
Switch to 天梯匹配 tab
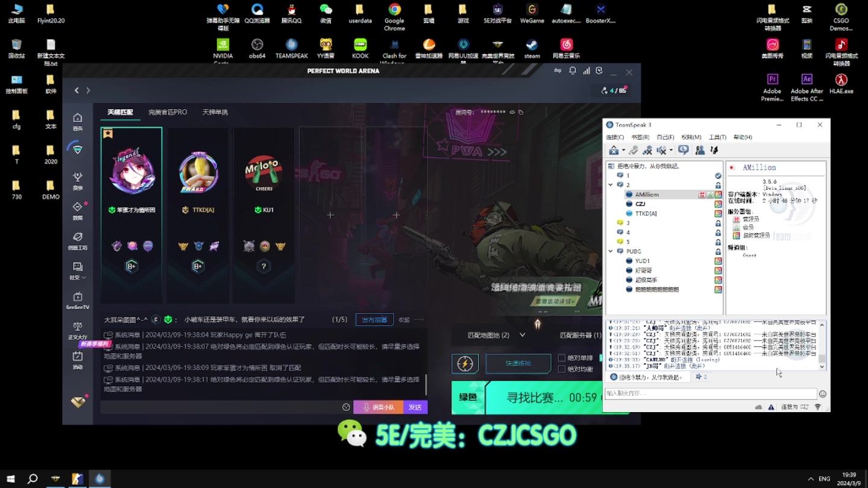(120, 112)
